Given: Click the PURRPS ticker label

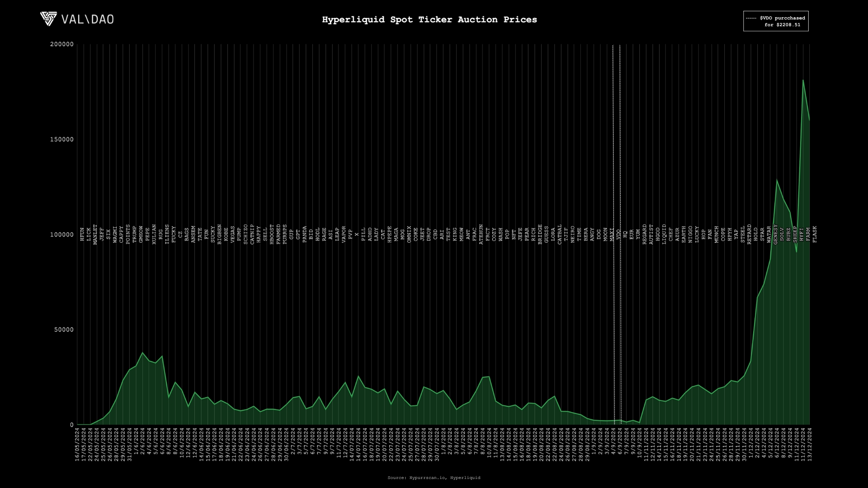Looking at the screenshot, I should pos(285,235).
